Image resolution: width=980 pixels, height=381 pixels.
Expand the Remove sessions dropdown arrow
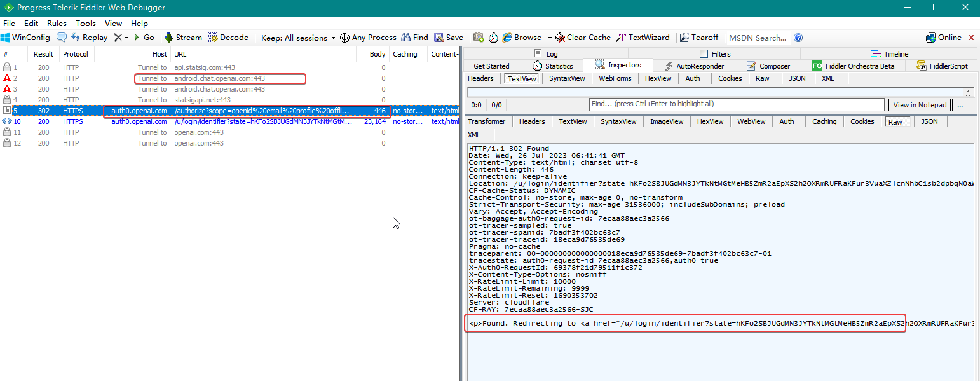click(126, 38)
